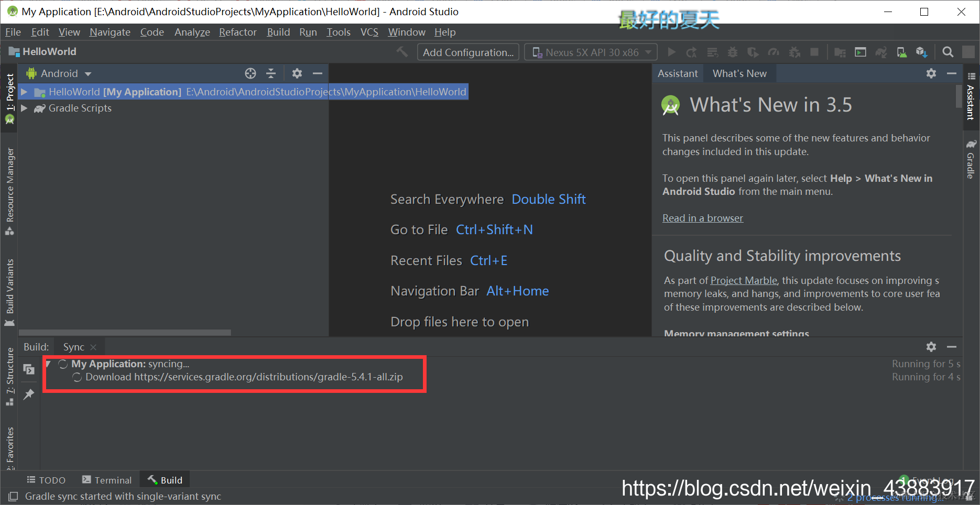The image size is (980, 505).
Task: Collapse the My Application syncing node
Action: [48, 364]
